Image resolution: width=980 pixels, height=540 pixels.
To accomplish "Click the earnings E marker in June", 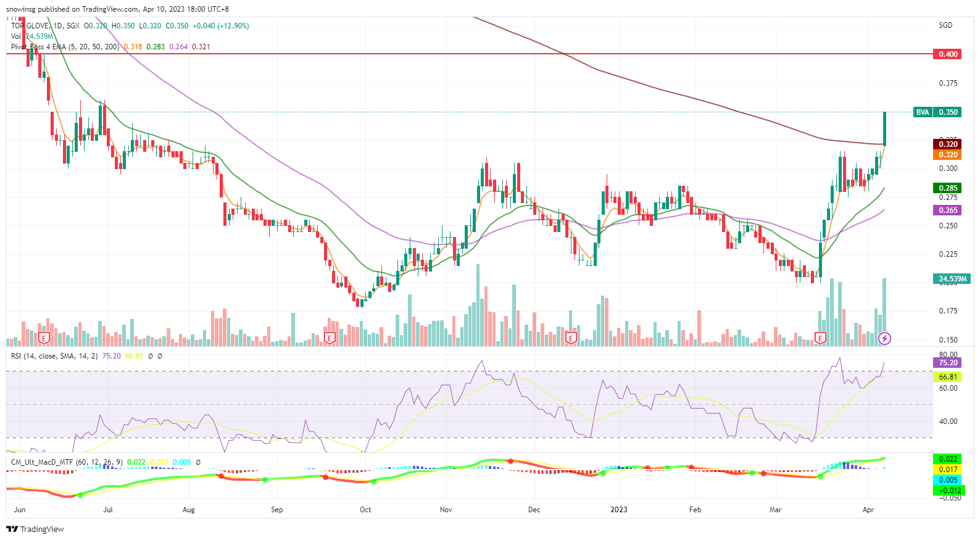I will 44,338.
